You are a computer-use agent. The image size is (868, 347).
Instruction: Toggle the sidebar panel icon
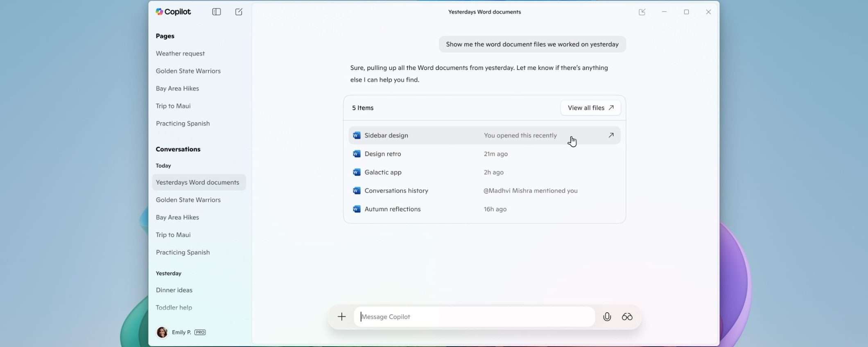pos(217,12)
